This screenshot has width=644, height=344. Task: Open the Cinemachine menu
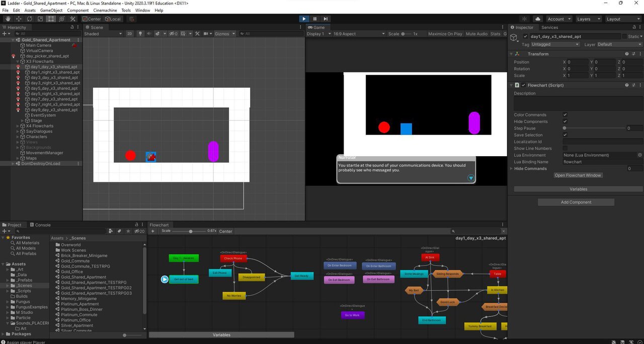tap(105, 10)
